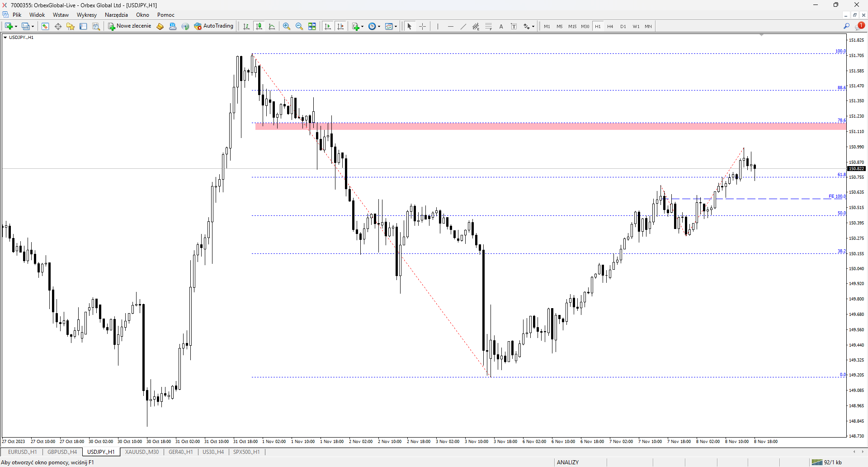Select the D1 timeframe button

click(623, 26)
